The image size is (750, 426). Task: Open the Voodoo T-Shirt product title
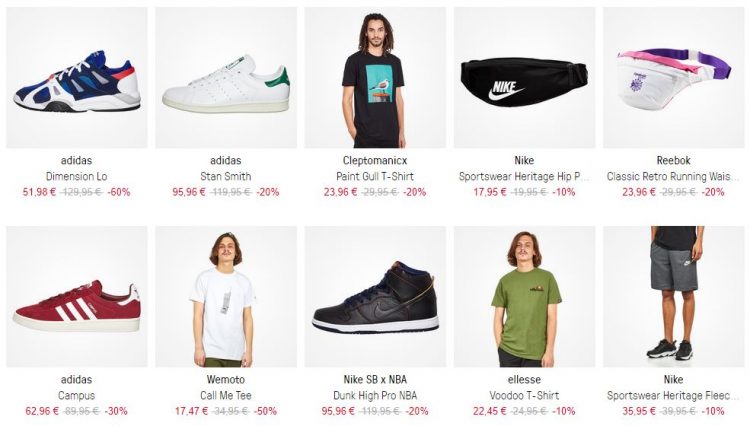pos(524,396)
